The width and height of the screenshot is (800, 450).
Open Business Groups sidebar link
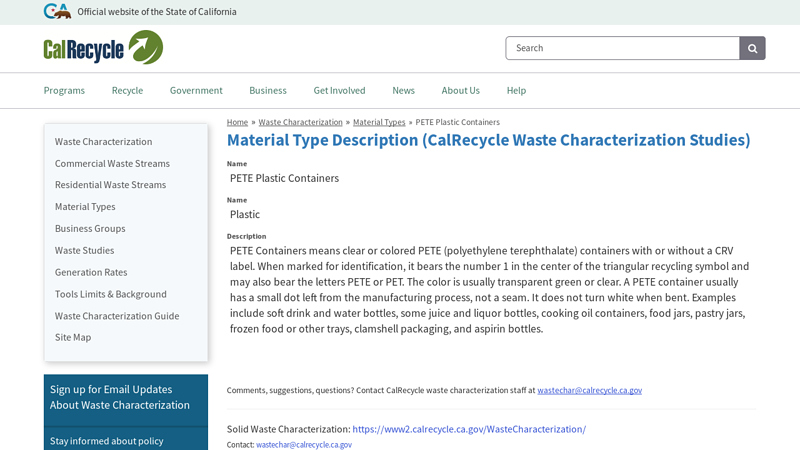tap(90, 229)
